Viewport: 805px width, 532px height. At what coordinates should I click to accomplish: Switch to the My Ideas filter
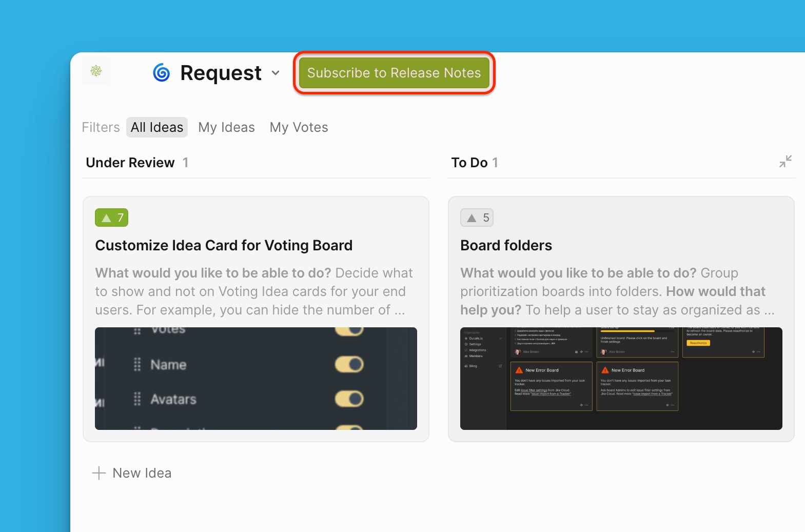click(226, 127)
